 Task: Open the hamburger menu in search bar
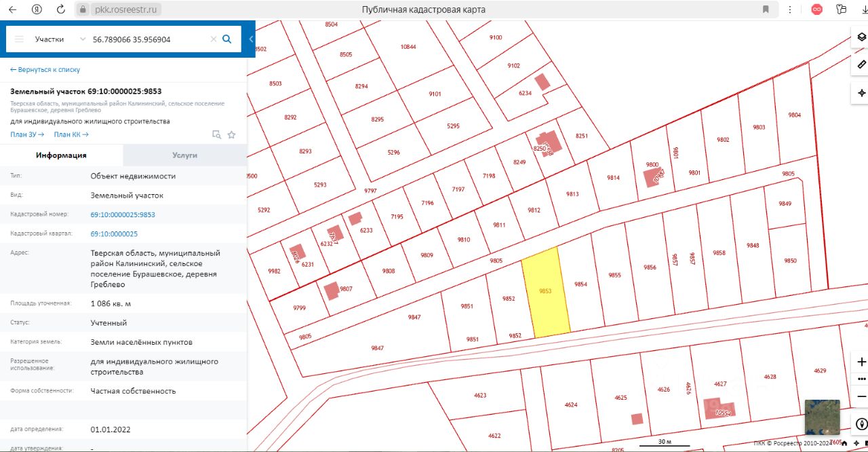(19, 39)
